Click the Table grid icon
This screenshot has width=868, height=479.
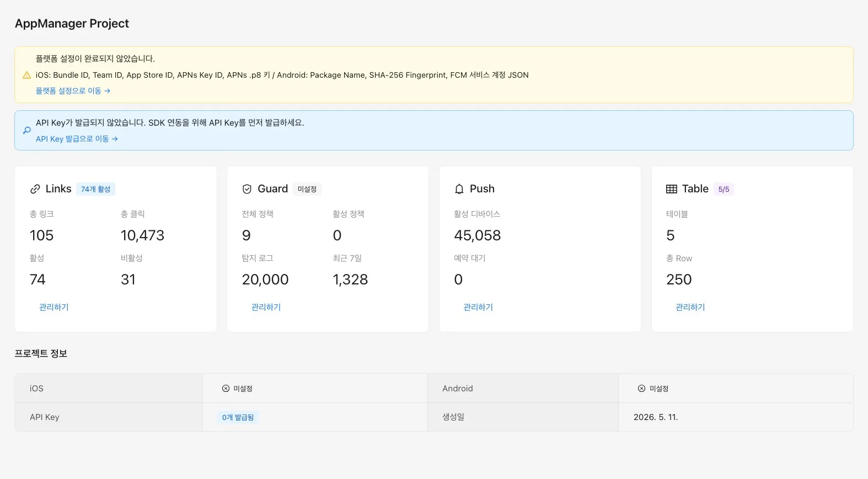[672, 189]
